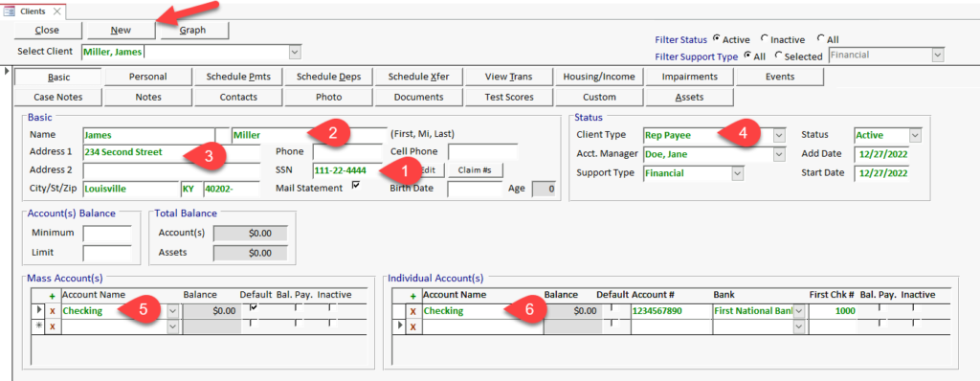
Task: Open the Schedule Deps tab
Action: point(329,77)
